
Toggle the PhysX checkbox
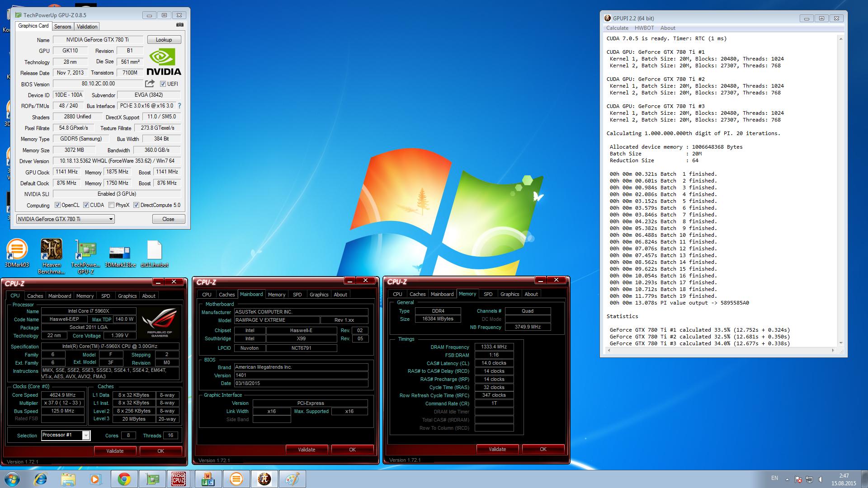pyautogui.click(x=111, y=205)
